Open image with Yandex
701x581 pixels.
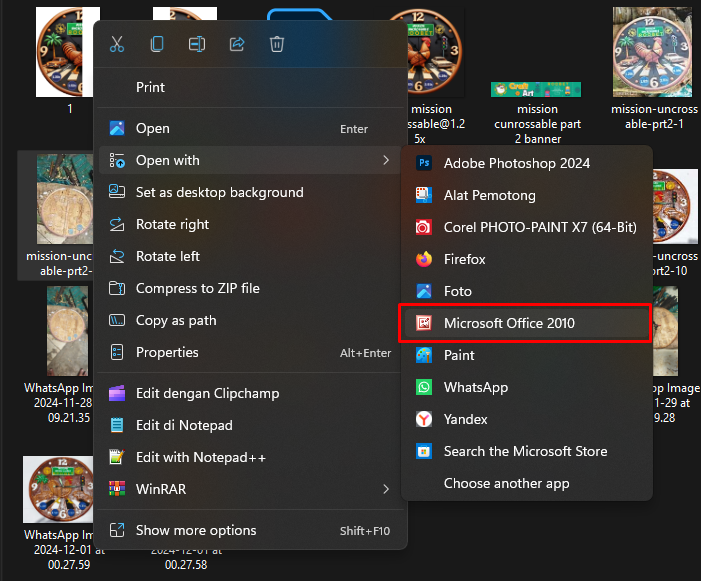click(527, 419)
